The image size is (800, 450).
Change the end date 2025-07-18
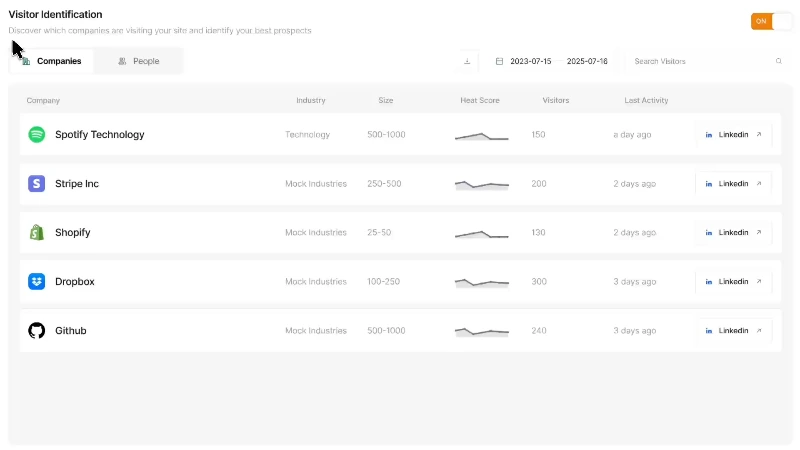click(x=587, y=61)
